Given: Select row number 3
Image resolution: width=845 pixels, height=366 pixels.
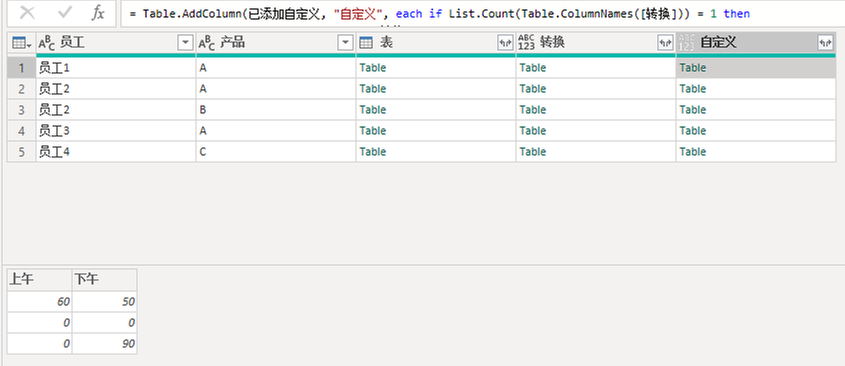Looking at the screenshot, I should click(22, 110).
